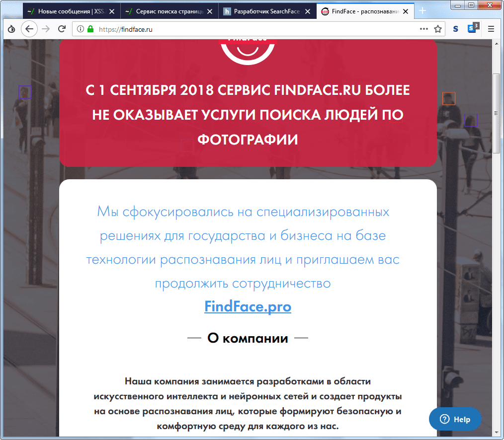Viewport: 504px width, 440px height.
Task: Click paragraph starting Наша компания занимается
Action: (x=248, y=404)
